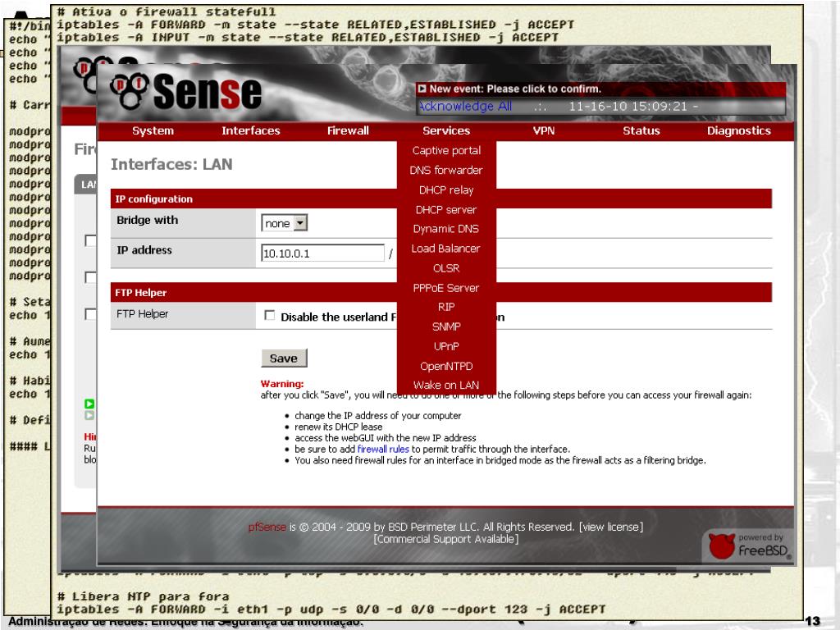Check the top checkbox in back firewall window
840x630 pixels.
[90, 240]
